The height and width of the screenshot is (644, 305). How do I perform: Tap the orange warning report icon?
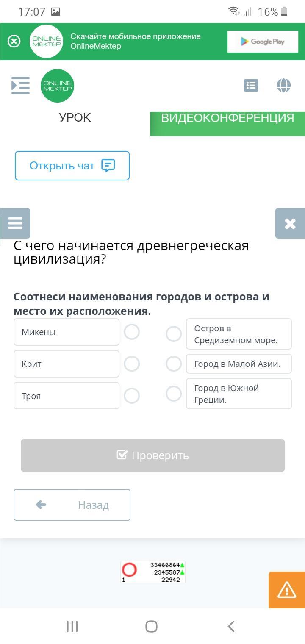(x=287, y=590)
